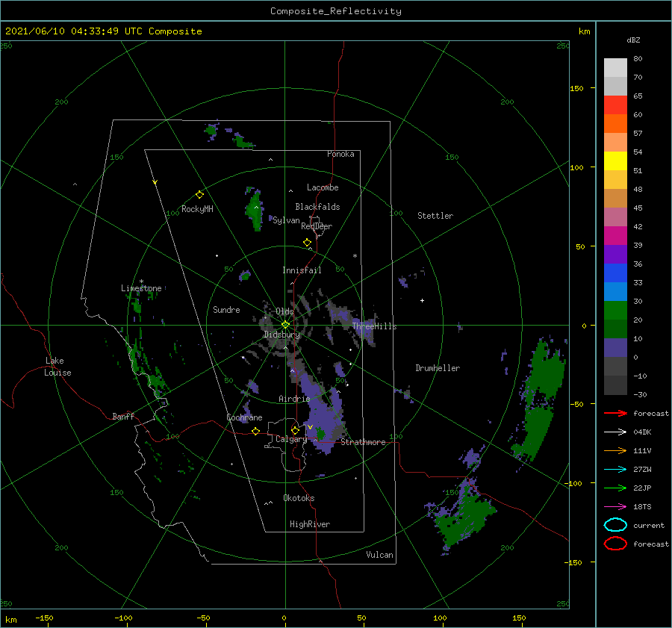The image size is (672, 628).
Task: Select the 42 dBZ magenta color swatch
Action: pos(615,236)
